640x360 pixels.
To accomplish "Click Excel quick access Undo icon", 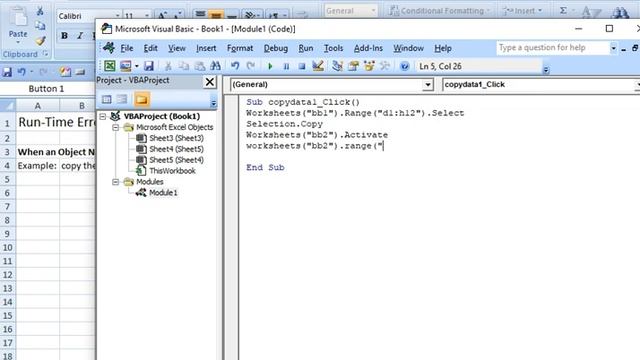I will pos(22,72).
